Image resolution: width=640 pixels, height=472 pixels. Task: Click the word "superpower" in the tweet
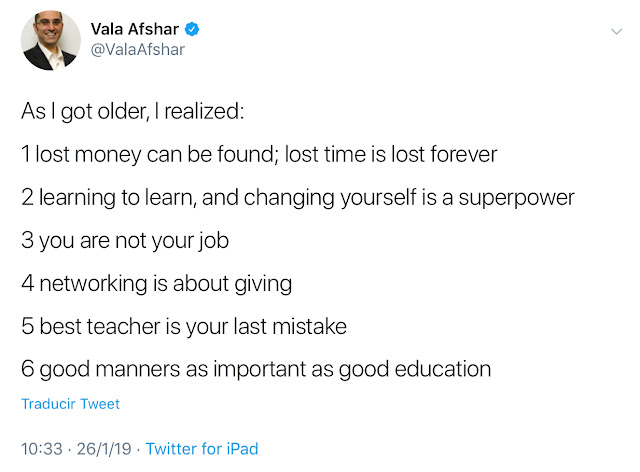(518, 197)
